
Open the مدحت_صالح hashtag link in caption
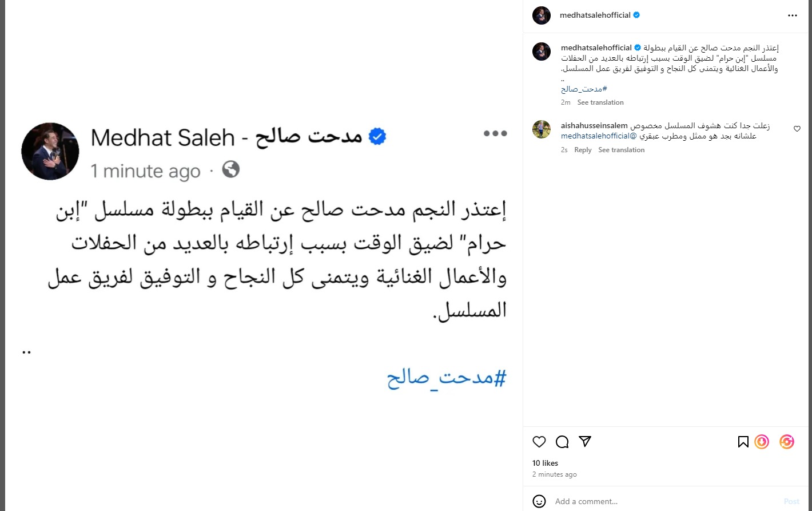coord(584,89)
